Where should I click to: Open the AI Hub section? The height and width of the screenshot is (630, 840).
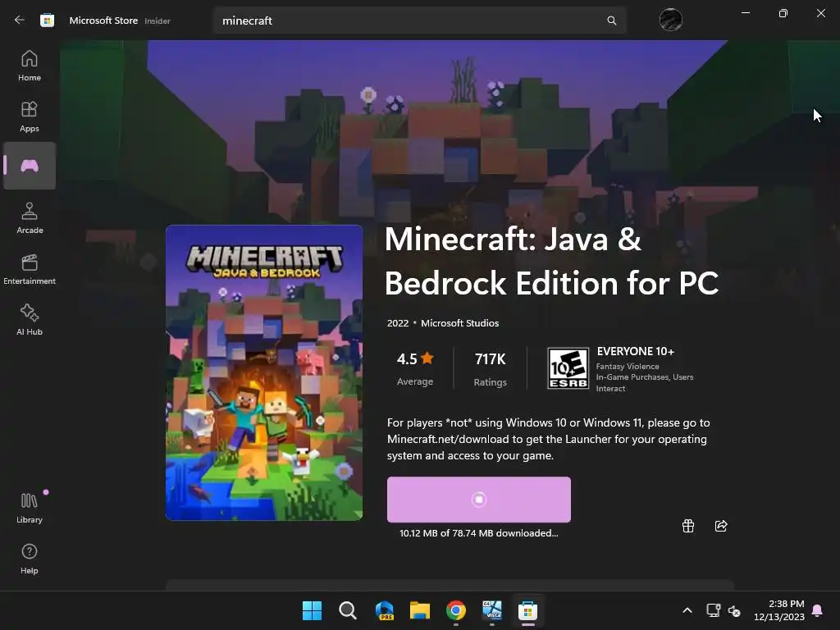click(x=30, y=320)
